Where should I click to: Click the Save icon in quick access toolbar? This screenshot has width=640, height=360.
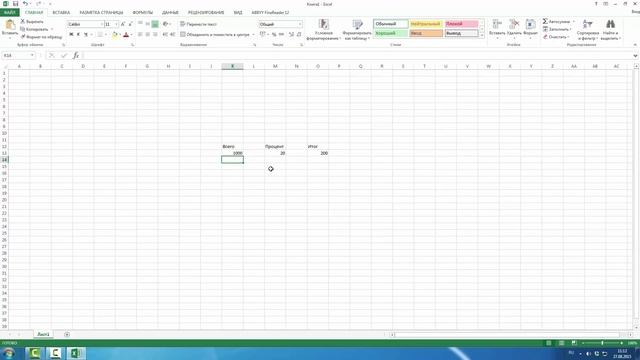click(15, 4)
